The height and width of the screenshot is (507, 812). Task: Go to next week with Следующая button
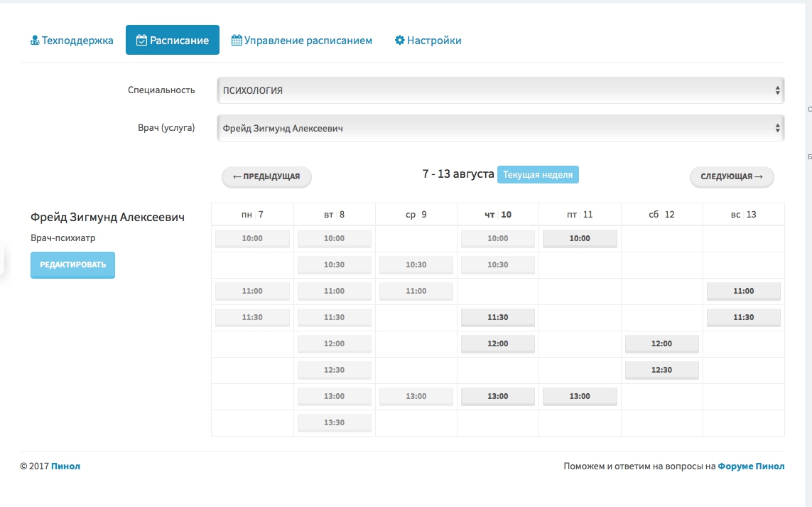pos(732,176)
